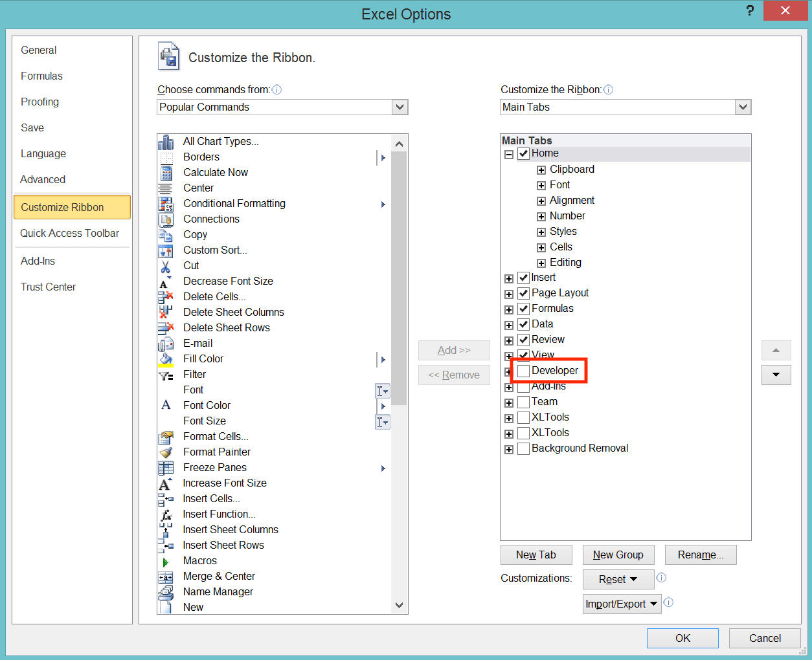Uncheck the Insert tab checkbox

524,278
